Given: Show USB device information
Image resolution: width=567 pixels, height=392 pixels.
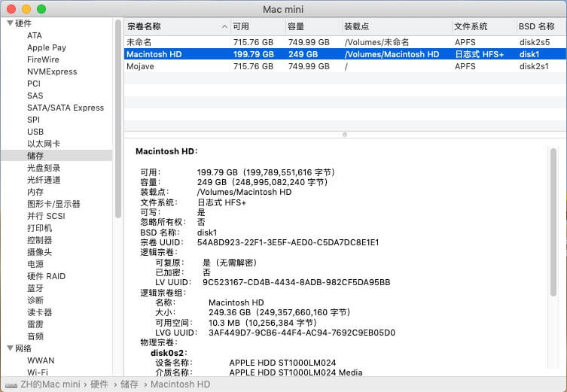Looking at the screenshot, I should (35, 132).
